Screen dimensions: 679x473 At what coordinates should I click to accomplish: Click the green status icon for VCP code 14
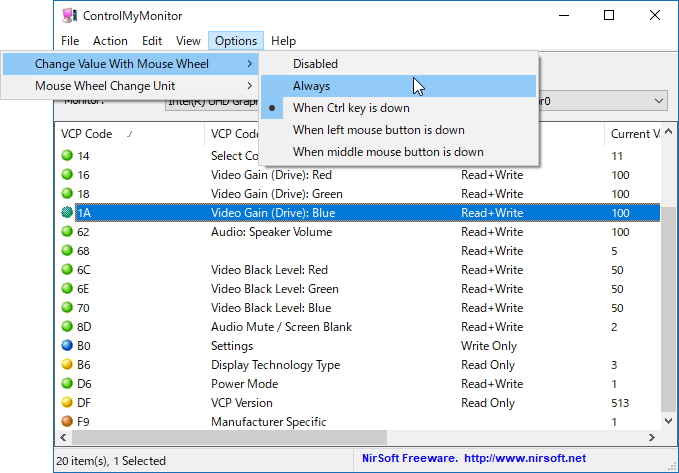tap(67, 155)
